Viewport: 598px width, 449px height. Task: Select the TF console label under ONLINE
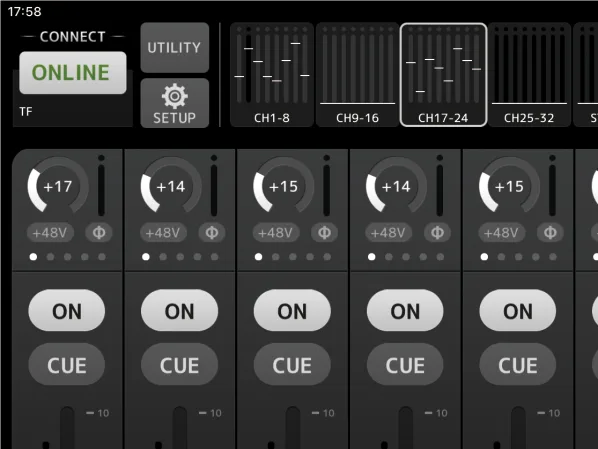click(x=26, y=111)
